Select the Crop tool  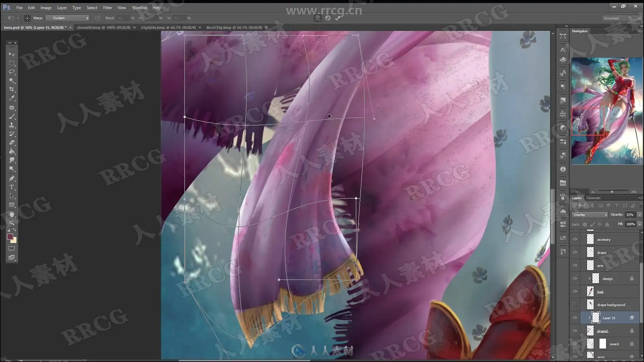[x=12, y=89]
